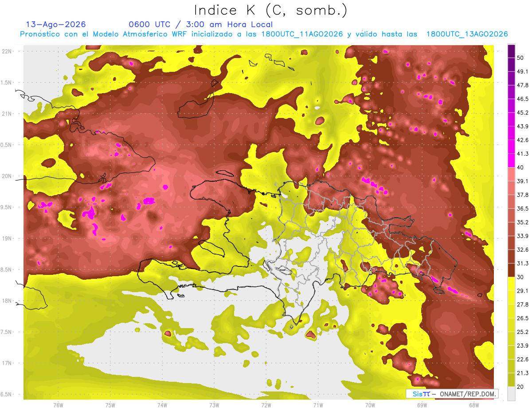The height and width of the screenshot is (411, 532).
Task: Click the "Indice K (C, somb.)" title
Action: click(x=271, y=11)
